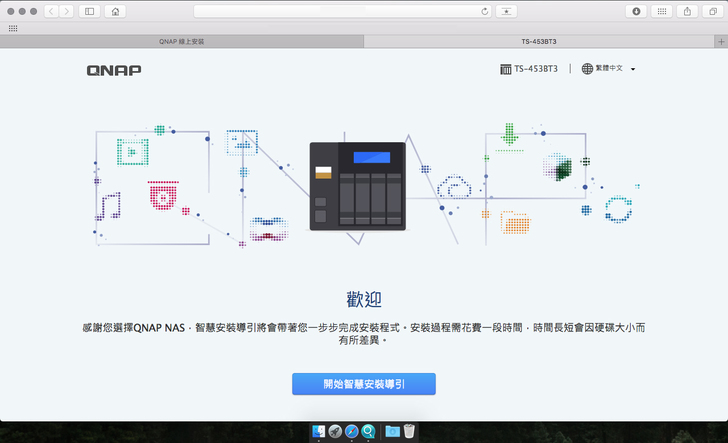The image size is (728, 443).
Task: Open the home page via house icon
Action: pos(115,11)
